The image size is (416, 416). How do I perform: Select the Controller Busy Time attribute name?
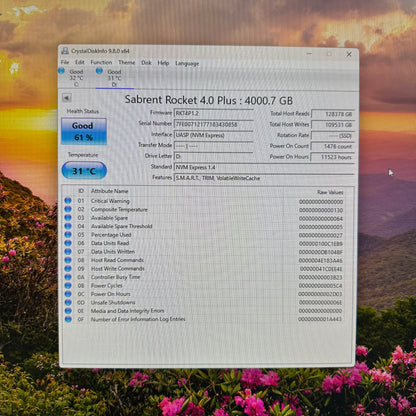(115, 277)
